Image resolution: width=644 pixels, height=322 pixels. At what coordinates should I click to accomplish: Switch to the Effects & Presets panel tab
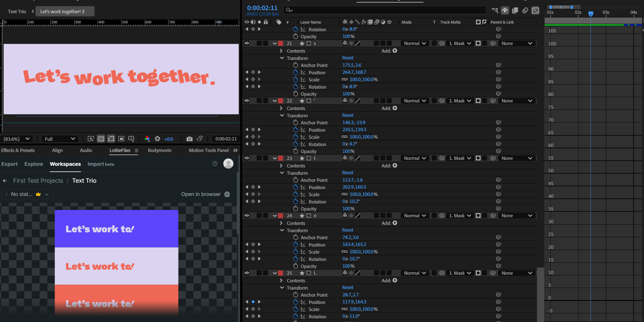pyautogui.click(x=18, y=150)
